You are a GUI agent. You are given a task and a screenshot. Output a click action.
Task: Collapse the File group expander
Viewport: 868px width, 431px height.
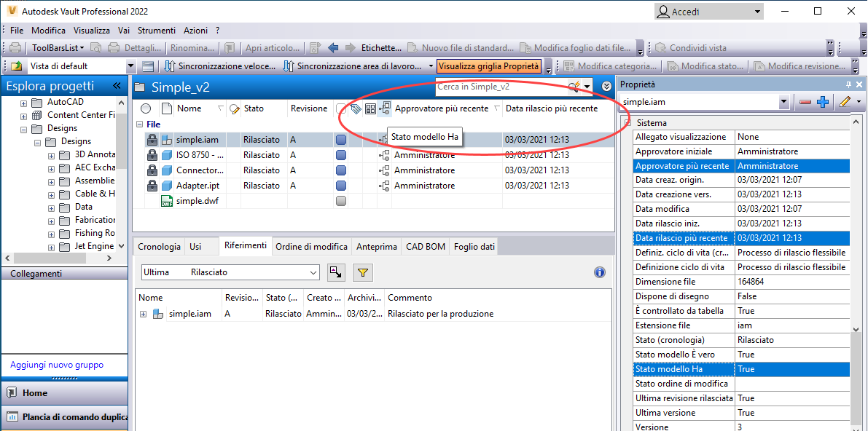[140, 124]
